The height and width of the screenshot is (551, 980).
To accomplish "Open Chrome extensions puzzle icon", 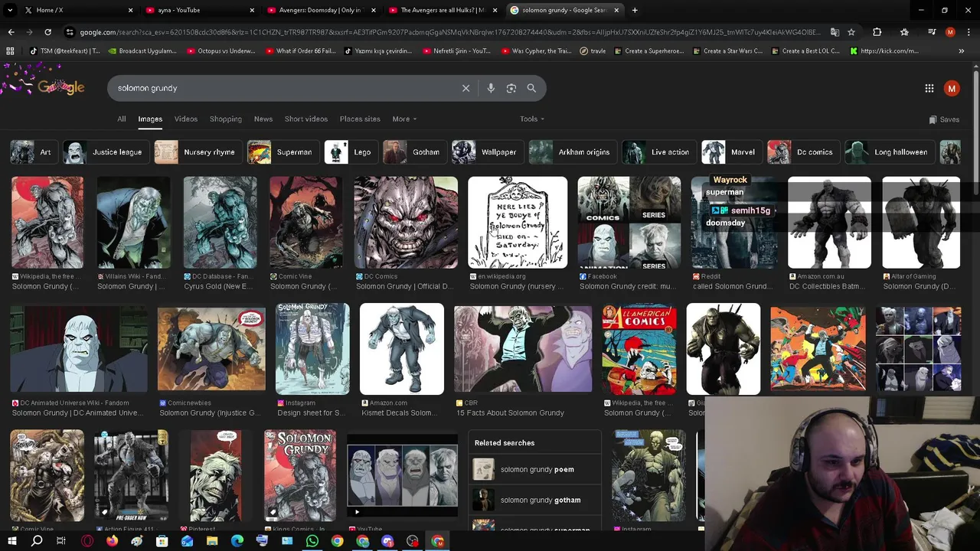I will pyautogui.click(x=877, y=32).
